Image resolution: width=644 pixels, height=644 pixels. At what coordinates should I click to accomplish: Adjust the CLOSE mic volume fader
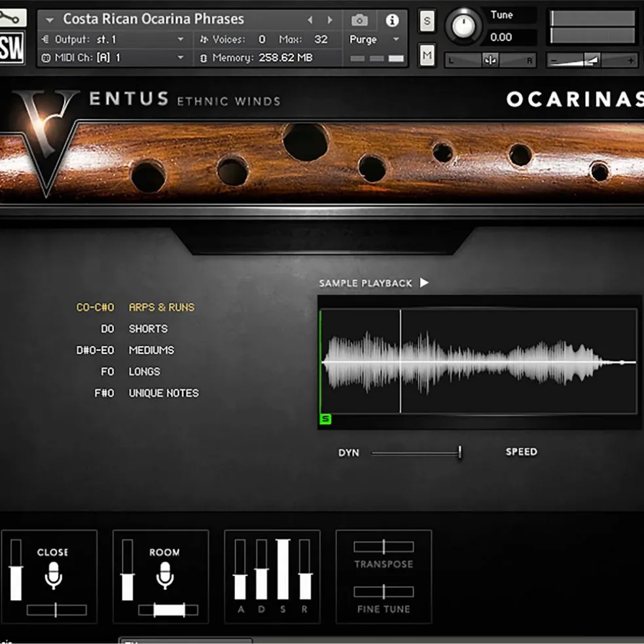point(16,570)
